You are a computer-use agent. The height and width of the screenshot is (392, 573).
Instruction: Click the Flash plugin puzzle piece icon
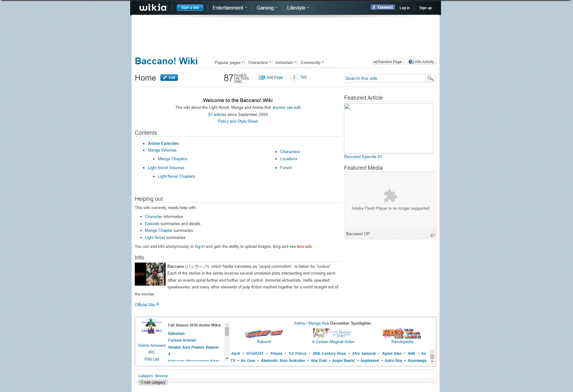[391, 196]
